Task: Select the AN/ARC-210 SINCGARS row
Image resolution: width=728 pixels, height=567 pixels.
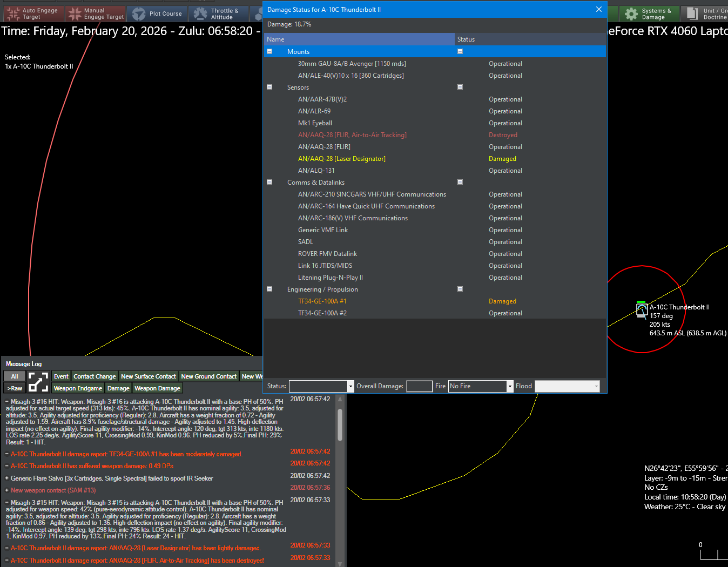Action: 435,194
